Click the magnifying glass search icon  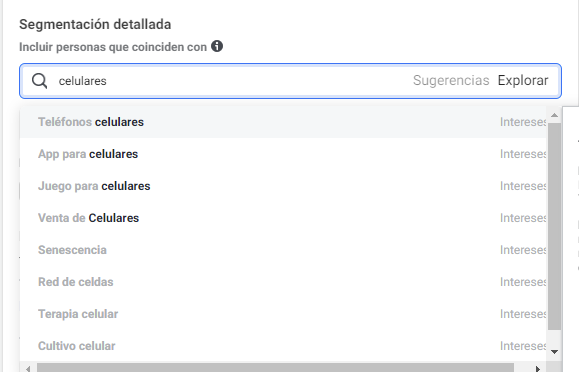(40, 81)
